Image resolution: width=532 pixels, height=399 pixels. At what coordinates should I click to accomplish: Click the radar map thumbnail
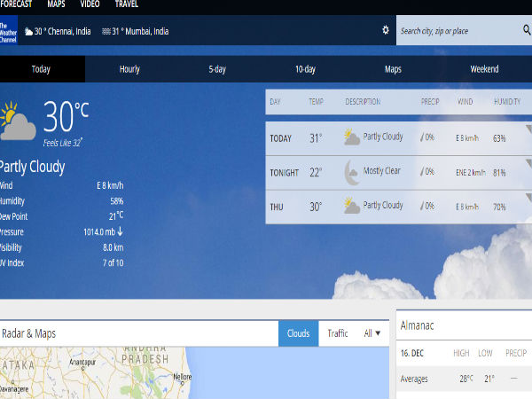194,373
